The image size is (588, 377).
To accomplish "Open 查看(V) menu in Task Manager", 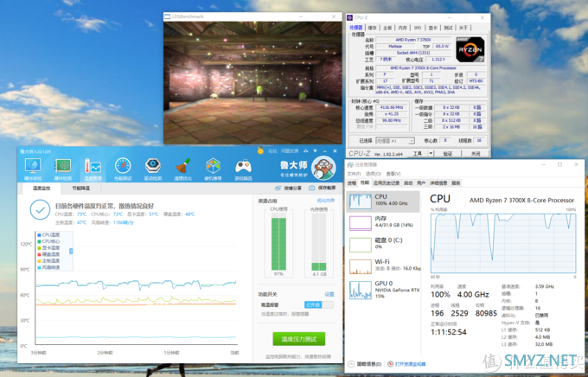I will coord(393,174).
